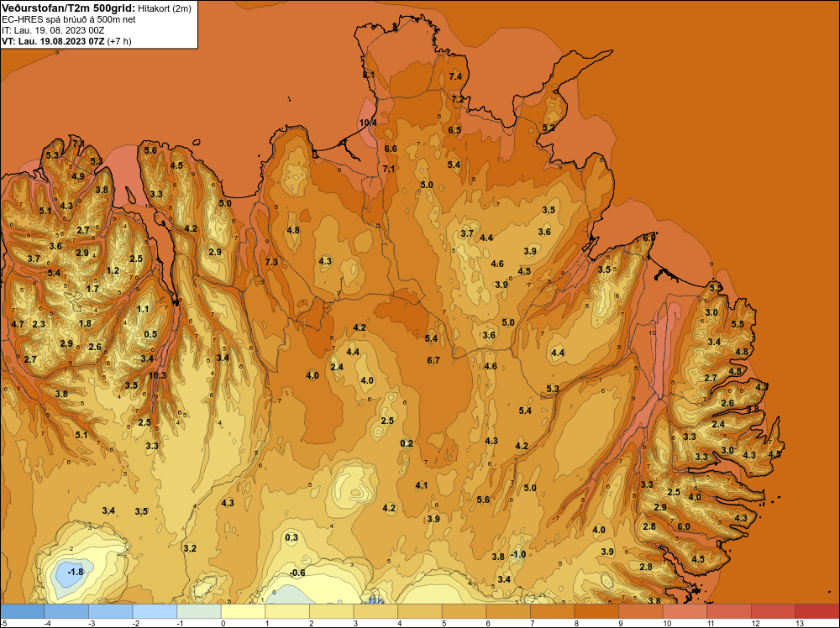Select the -1.0 temperature label
Screen dimensions: 840x628
[x=517, y=554]
